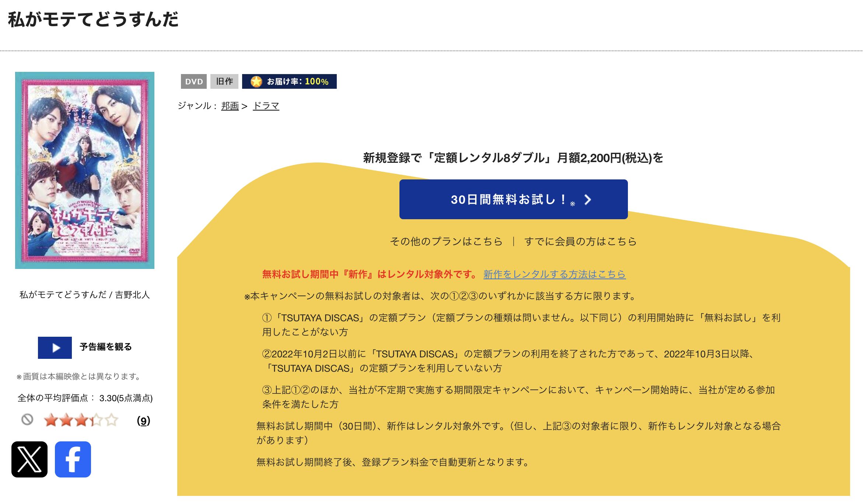
Task: Open the 9 reviews count link
Action: coord(143,420)
